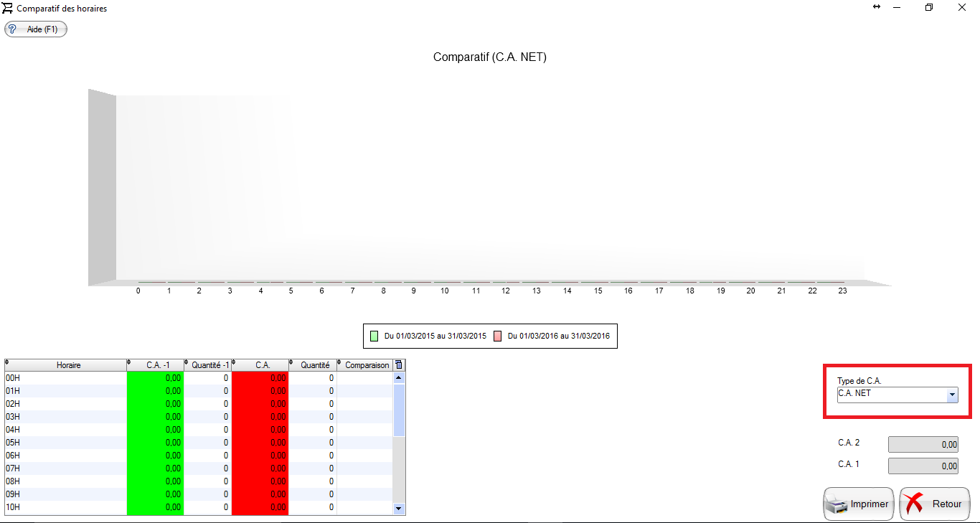
Task: Click the table scrollbar up arrow
Action: [399, 377]
